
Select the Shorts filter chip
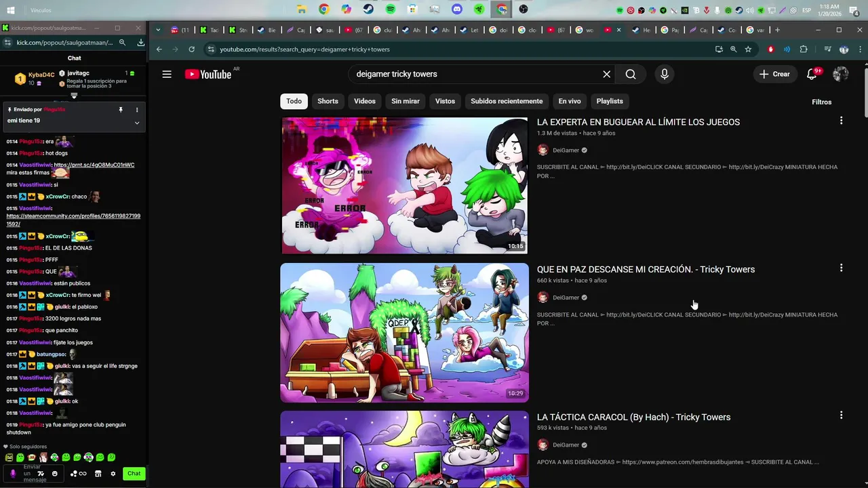pos(328,101)
